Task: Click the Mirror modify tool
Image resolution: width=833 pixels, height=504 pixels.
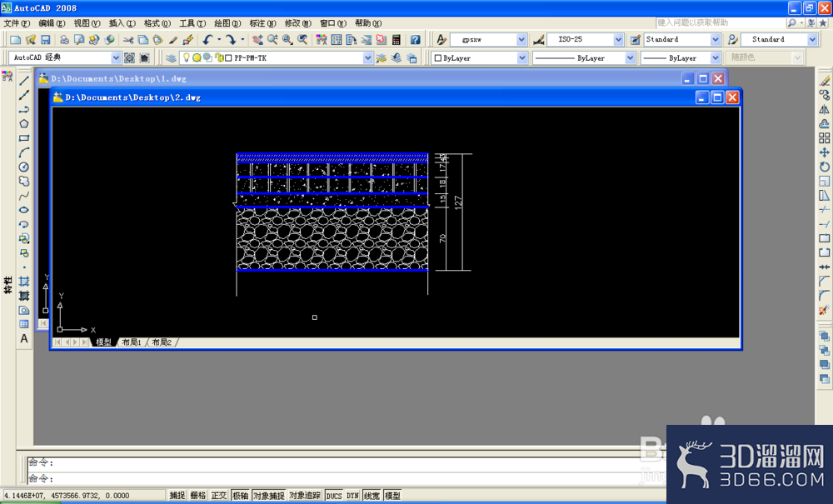Action: [824, 109]
